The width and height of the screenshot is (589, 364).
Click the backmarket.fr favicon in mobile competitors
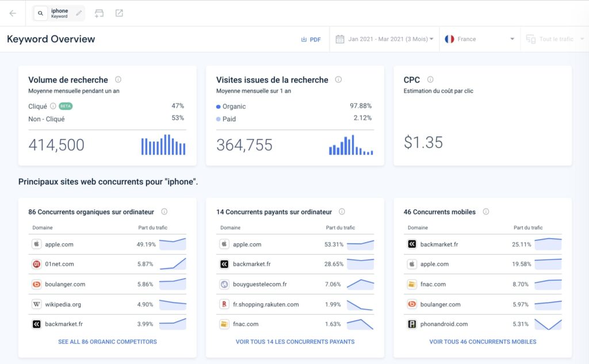(x=412, y=244)
